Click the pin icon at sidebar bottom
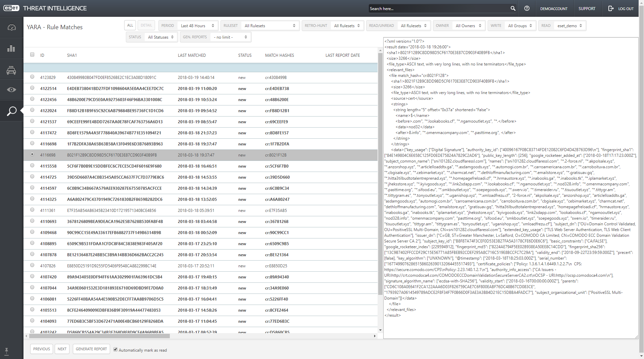 [6, 351]
